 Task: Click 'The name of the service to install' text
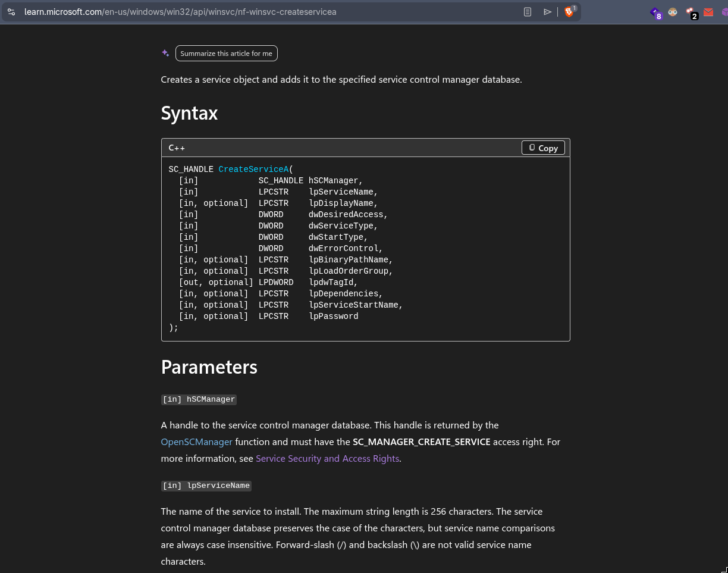coord(231,512)
